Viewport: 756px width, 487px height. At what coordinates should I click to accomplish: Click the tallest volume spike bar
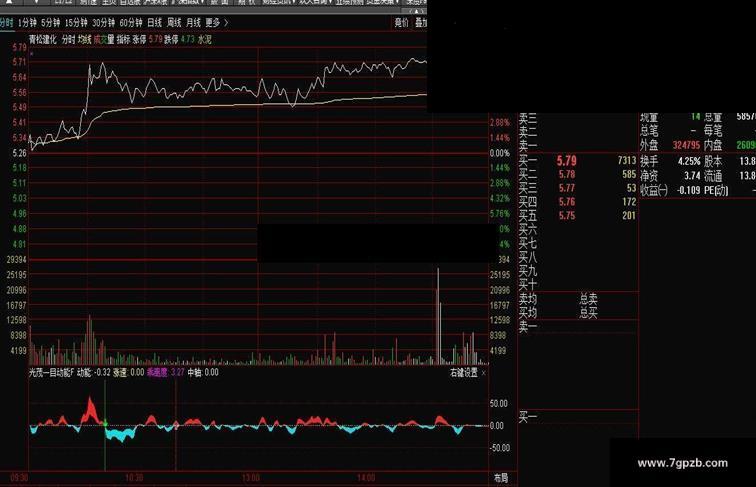coord(438,316)
